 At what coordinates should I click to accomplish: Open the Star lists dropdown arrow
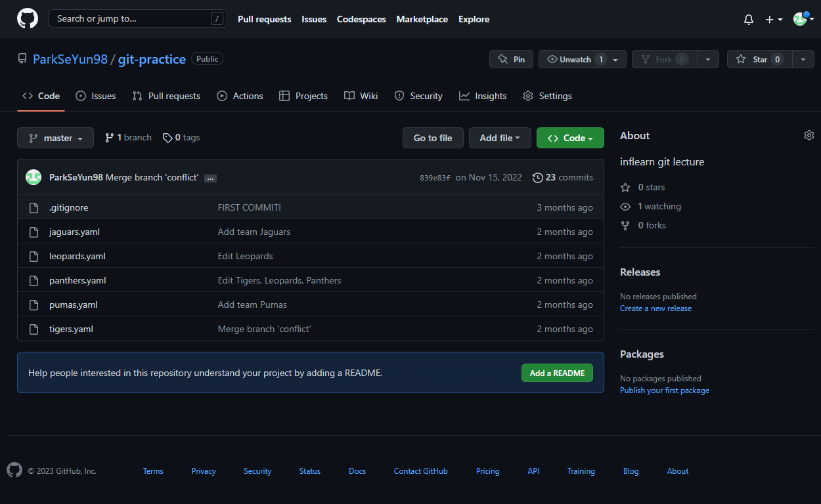803,59
